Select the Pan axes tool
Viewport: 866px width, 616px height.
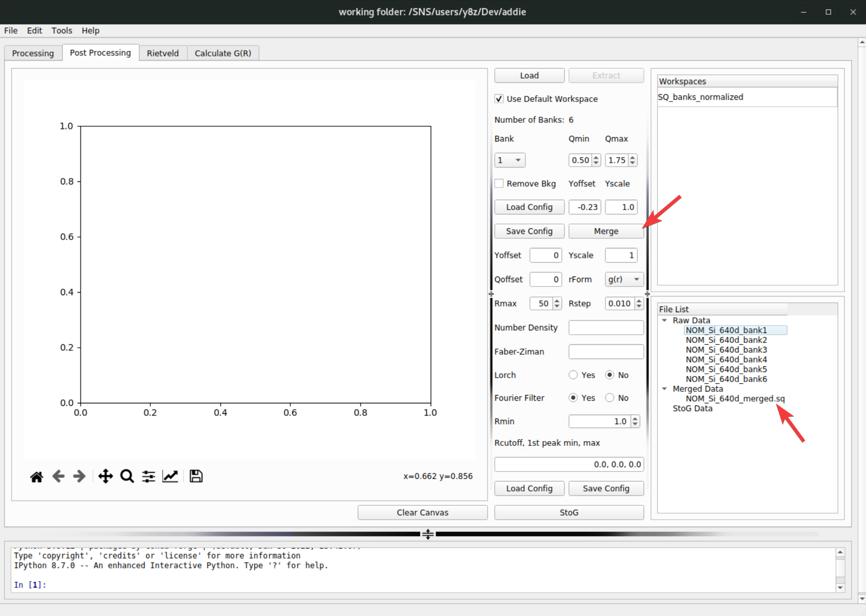pyautogui.click(x=105, y=477)
